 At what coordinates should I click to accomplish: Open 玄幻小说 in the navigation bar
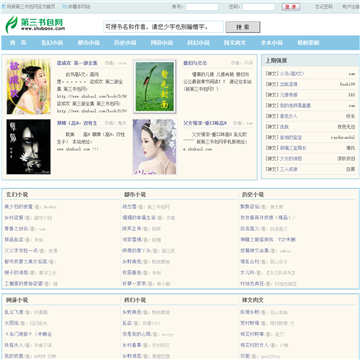pos(52,43)
